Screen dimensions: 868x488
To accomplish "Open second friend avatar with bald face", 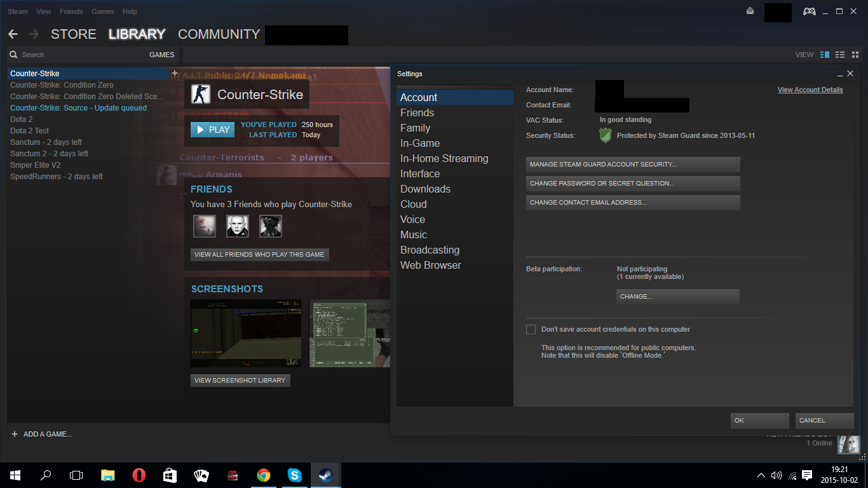I will 238,226.
